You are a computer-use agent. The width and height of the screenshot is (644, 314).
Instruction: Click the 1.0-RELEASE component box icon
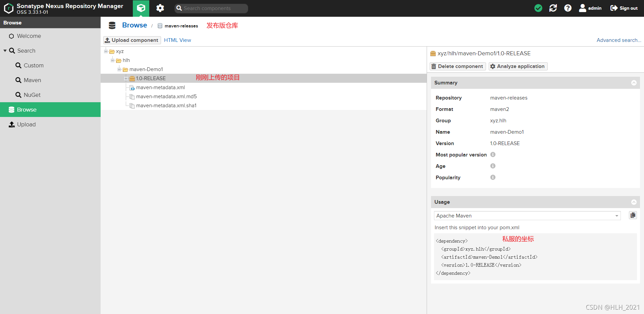tap(132, 78)
